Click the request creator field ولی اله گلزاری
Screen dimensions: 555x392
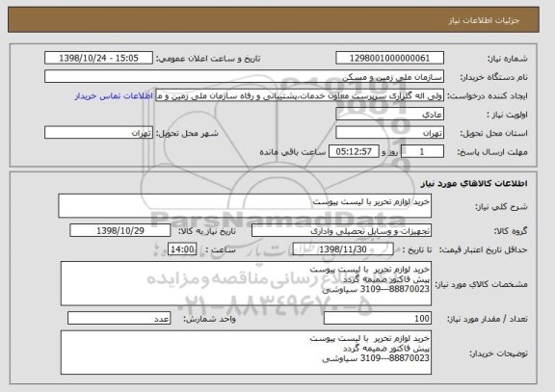[300, 95]
